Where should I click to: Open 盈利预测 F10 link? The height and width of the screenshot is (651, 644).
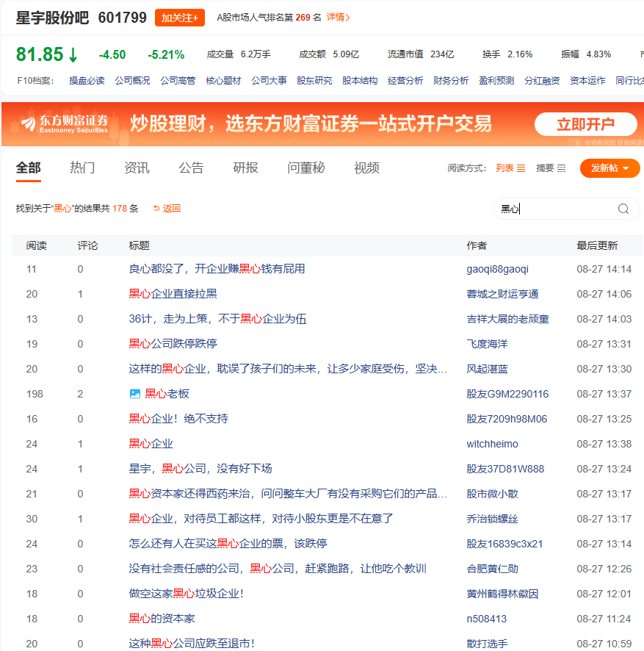click(x=496, y=81)
